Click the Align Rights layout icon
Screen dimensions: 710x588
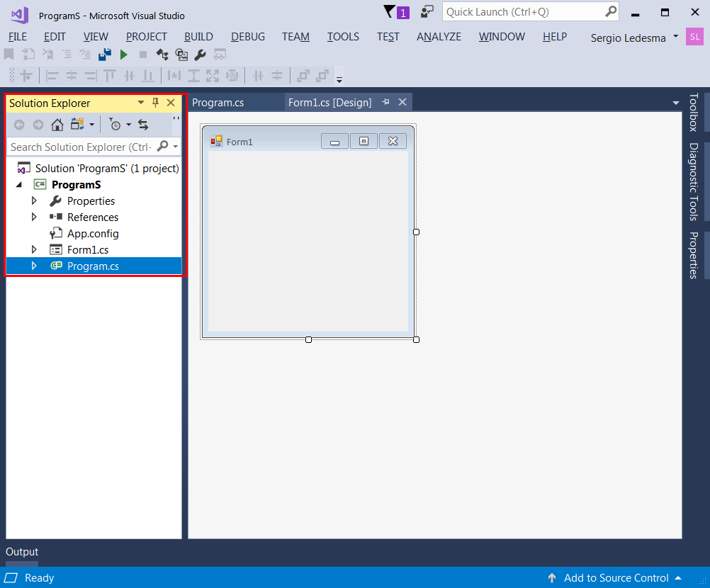click(91, 76)
